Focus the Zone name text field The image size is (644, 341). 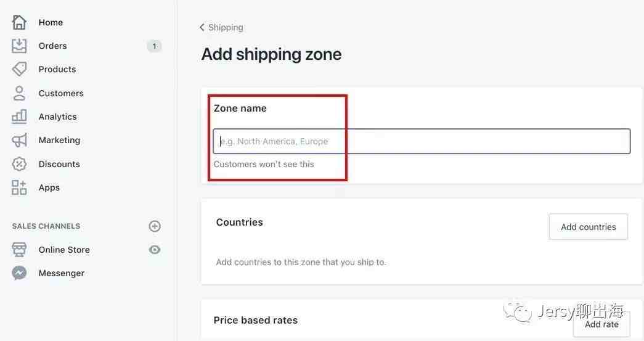[422, 141]
